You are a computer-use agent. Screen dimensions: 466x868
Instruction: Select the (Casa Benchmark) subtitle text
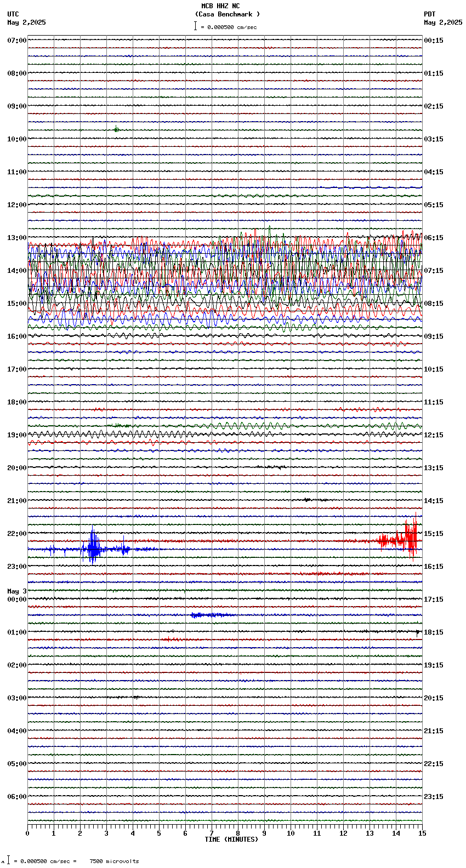(x=228, y=14)
